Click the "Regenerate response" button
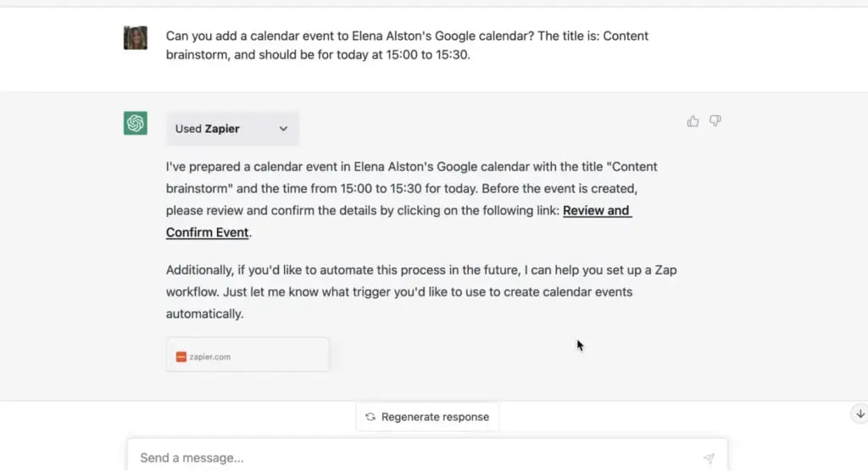 point(427,417)
